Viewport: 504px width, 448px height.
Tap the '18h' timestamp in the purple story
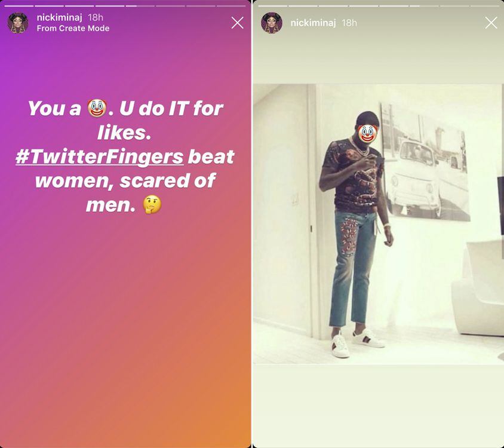(96, 17)
